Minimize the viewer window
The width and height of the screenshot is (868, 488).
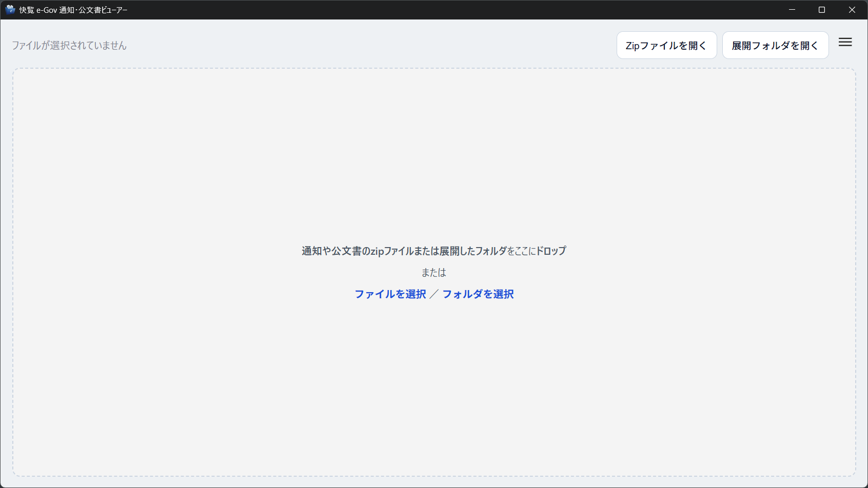pos(792,10)
